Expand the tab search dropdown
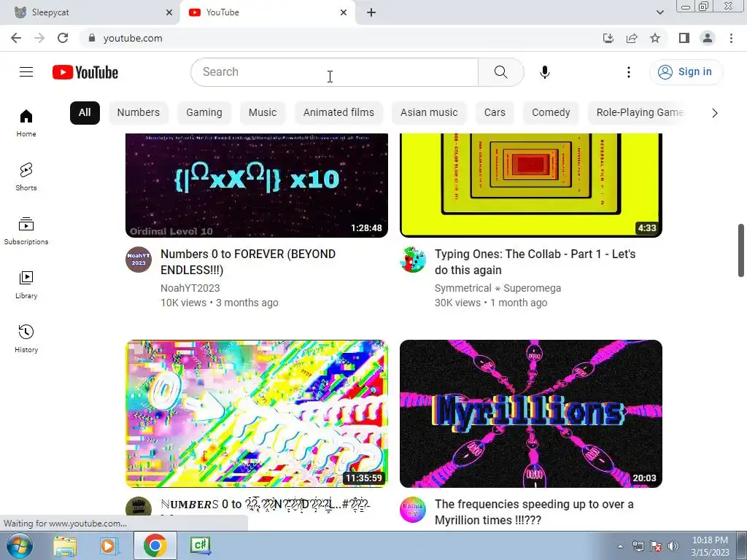This screenshot has width=747, height=560. pos(659,12)
